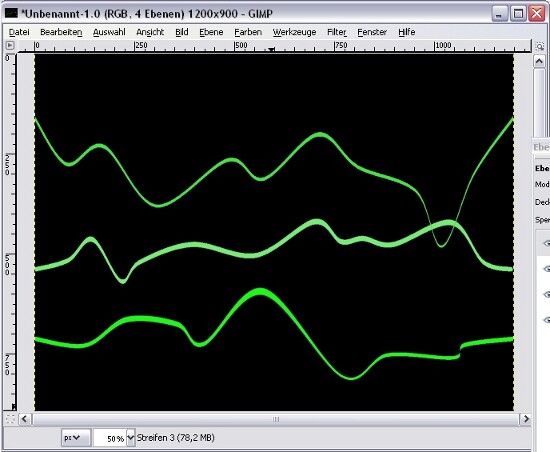
Task: Open the Filter menu
Action: [x=337, y=32]
